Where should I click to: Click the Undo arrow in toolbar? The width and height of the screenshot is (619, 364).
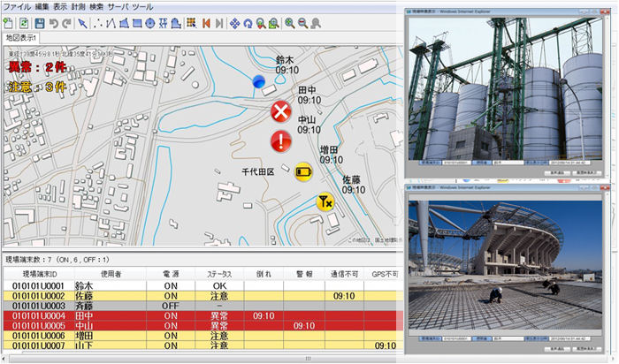[52, 21]
